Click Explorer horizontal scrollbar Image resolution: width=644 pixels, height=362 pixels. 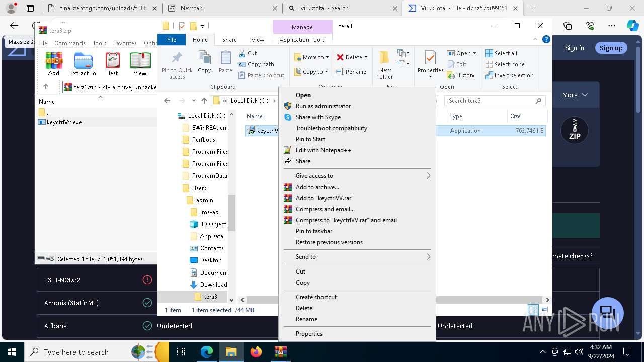(394, 300)
